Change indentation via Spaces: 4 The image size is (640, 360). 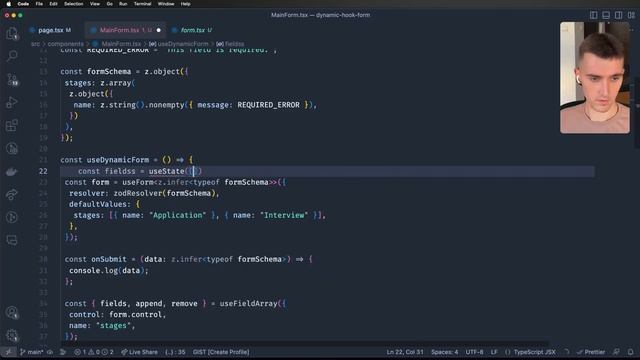tap(444, 352)
